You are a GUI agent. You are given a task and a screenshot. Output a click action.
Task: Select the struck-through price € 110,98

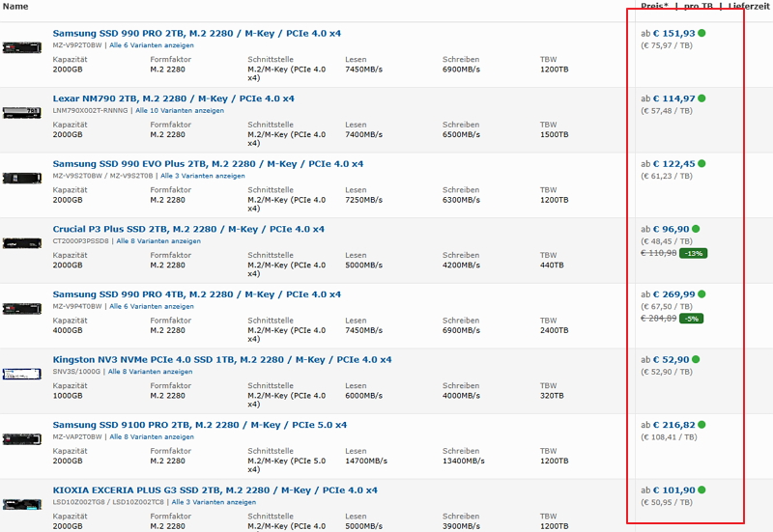(659, 253)
